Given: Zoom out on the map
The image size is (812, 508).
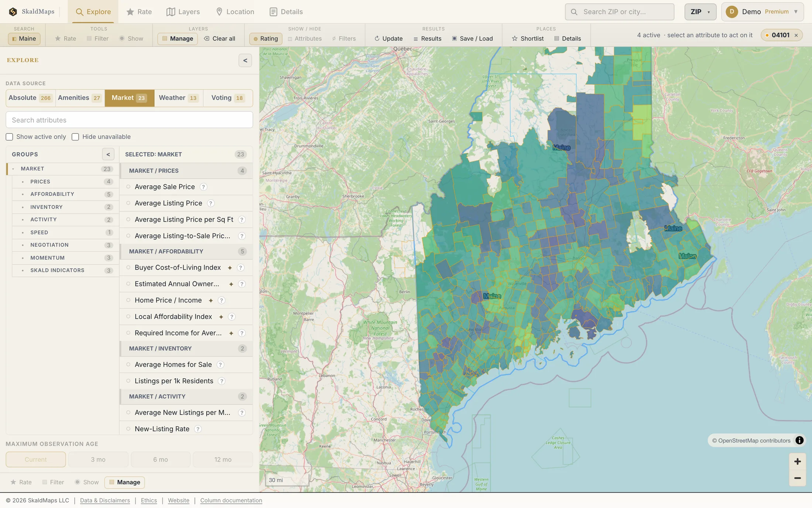Looking at the screenshot, I should (x=797, y=478).
